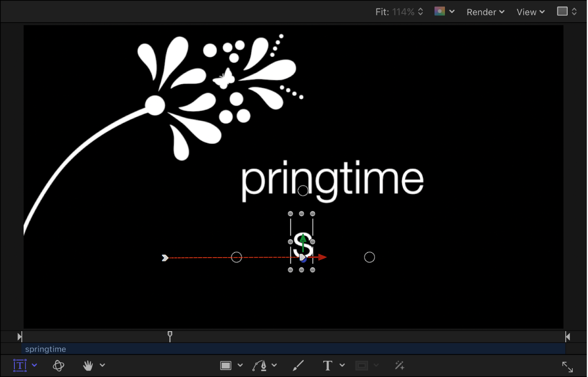Click the color channels thumbnail

pos(439,11)
